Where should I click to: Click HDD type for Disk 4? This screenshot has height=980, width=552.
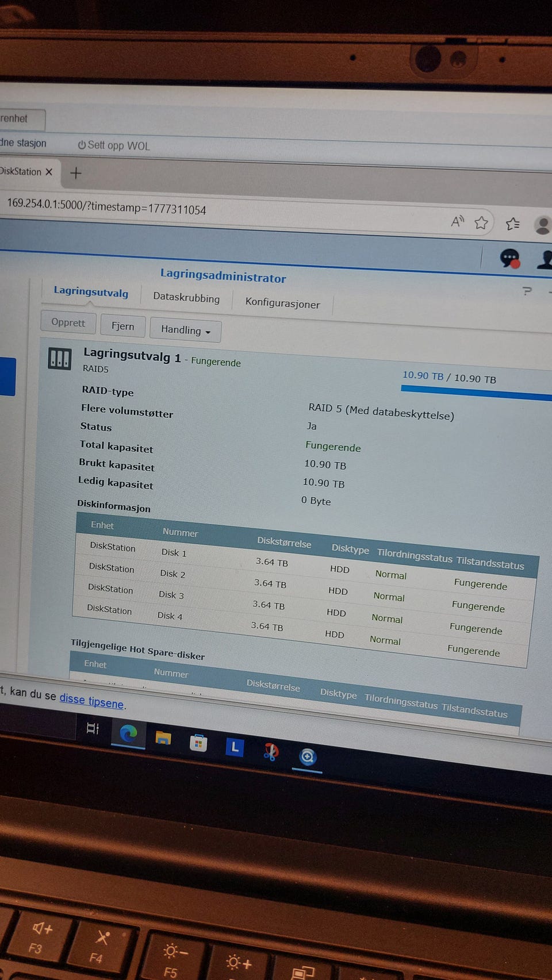point(335,634)
